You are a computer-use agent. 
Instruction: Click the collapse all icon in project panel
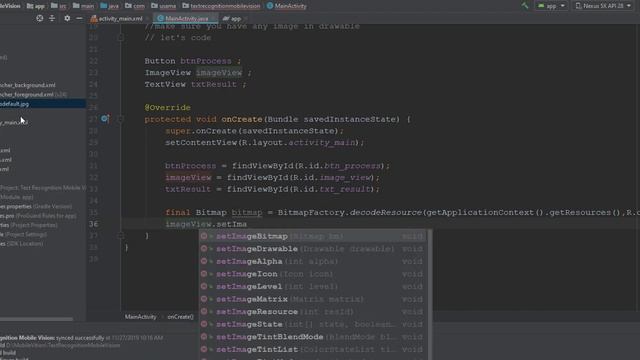pyautogui.click(x=52, y=18)
